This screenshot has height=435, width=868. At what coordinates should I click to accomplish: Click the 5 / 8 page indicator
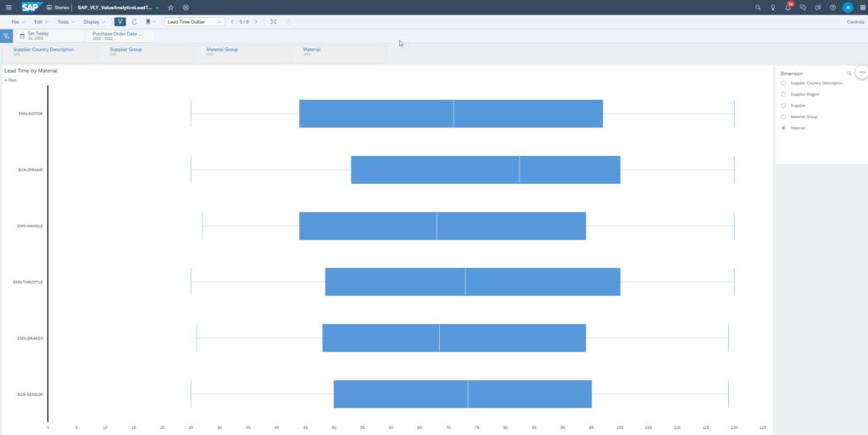[x=244, y=21]
